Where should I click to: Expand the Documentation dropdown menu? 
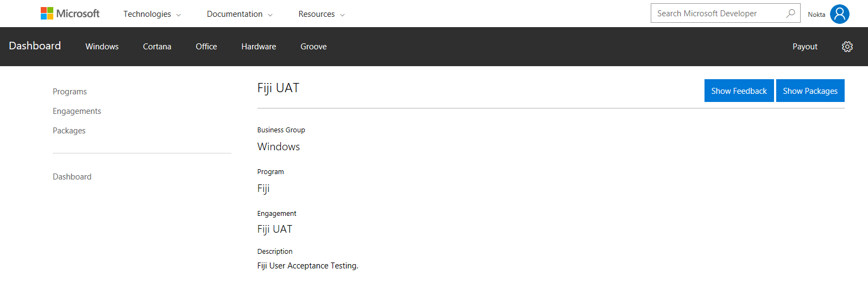click(240, 14)
